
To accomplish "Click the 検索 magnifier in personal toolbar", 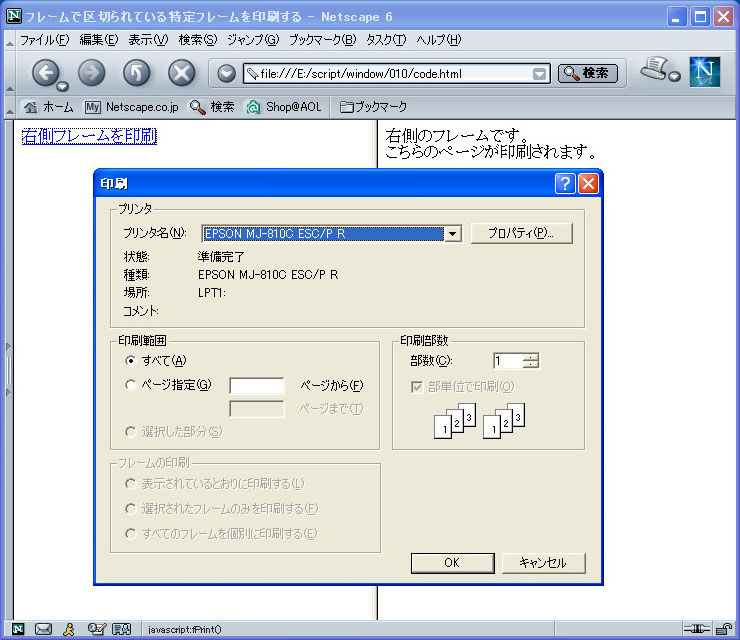I will click(x=212, y=107).
